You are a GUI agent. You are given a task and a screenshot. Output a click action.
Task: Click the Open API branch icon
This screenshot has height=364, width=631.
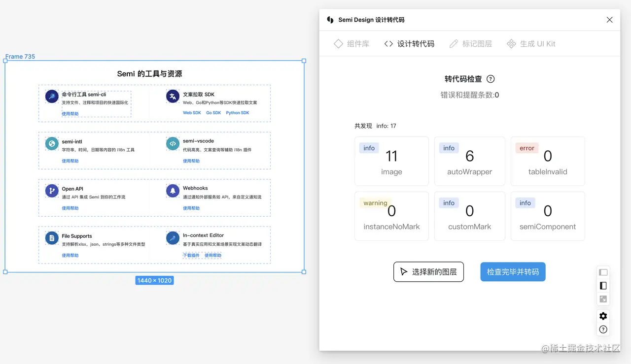tap(52, 191)
